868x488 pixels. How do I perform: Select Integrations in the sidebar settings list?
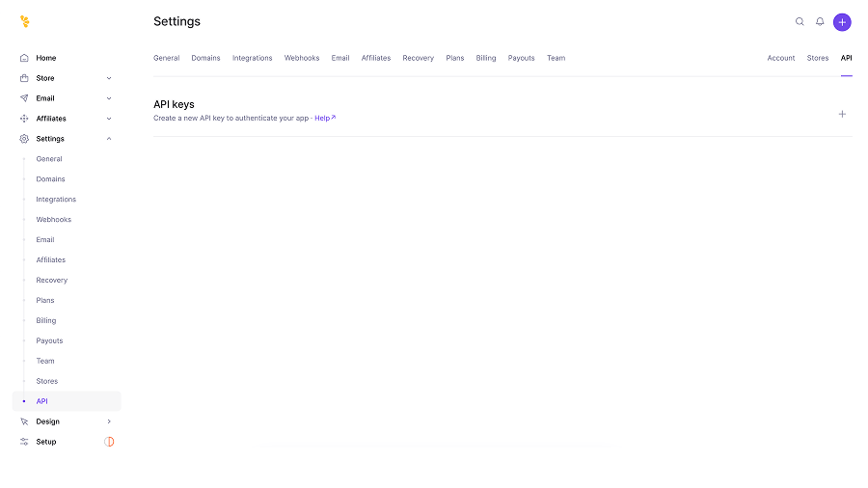56,200
